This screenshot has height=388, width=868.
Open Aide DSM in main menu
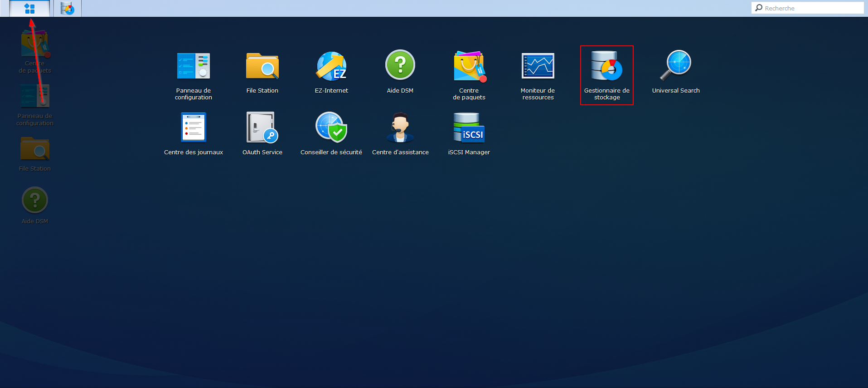[x=400, y=72]
